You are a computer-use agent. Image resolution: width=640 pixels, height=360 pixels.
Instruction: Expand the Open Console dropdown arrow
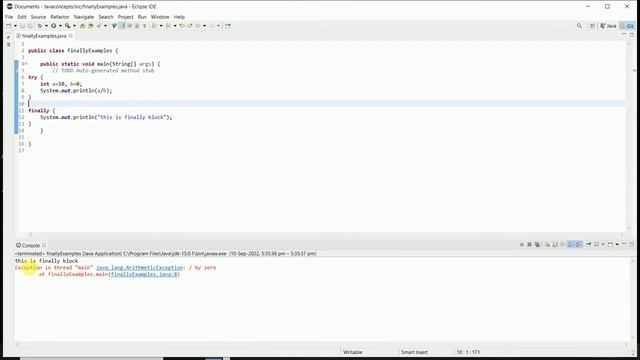coord(617,244)
